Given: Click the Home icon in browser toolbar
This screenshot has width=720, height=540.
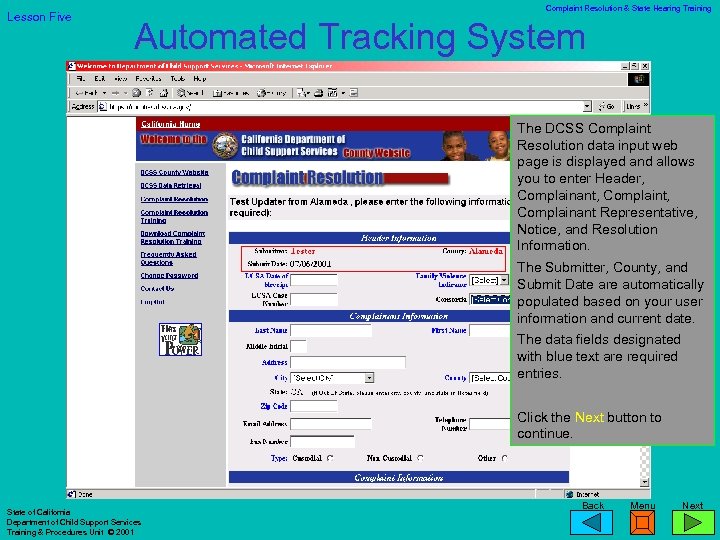Looking at the screenshot, I should click(x=163, y=93).
